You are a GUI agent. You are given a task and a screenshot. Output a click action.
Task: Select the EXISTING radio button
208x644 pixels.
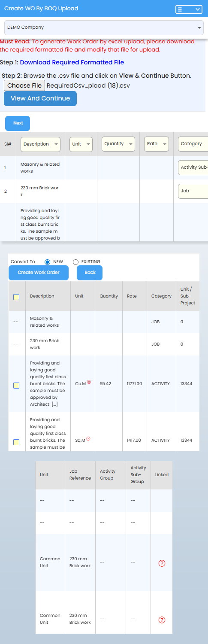click(76, 262)
